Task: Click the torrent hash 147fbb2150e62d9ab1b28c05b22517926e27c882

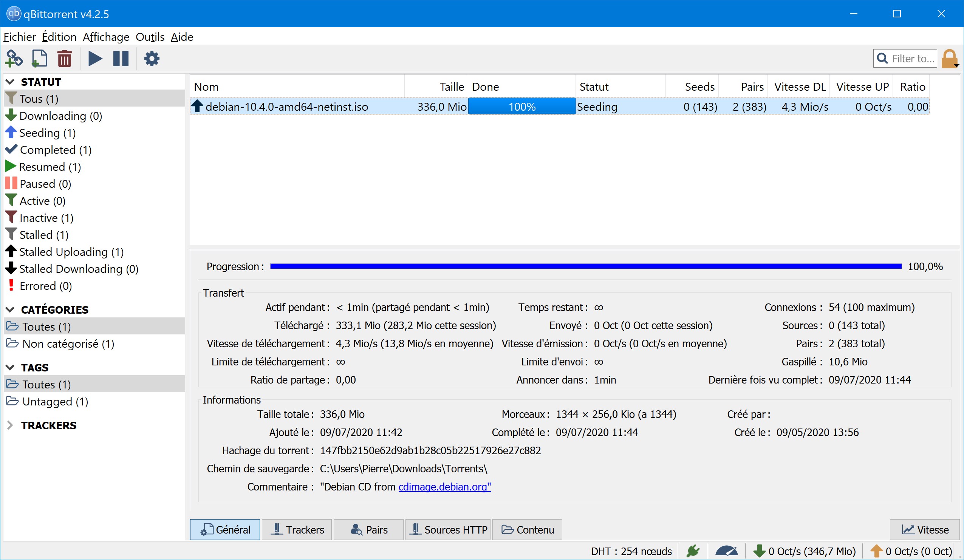Action: pos(430,450)
